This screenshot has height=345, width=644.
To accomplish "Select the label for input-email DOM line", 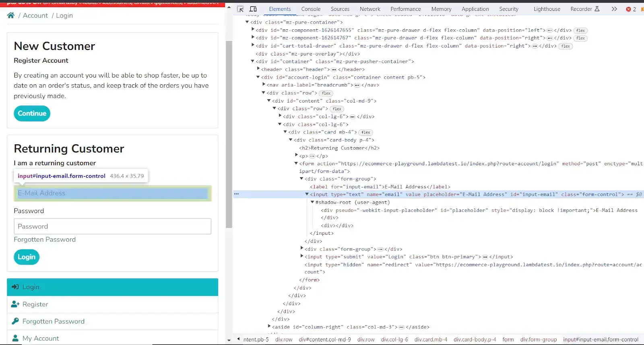I will [380, 187].
